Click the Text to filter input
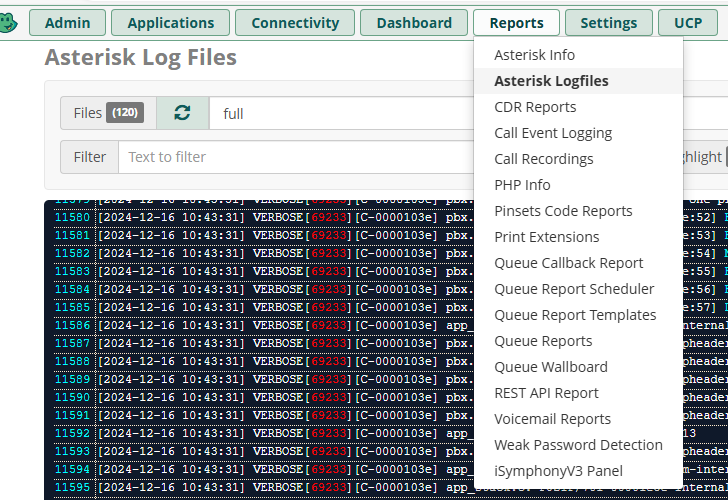The height and width of the screenshot is (500, 728). click(x=296, y=157)
